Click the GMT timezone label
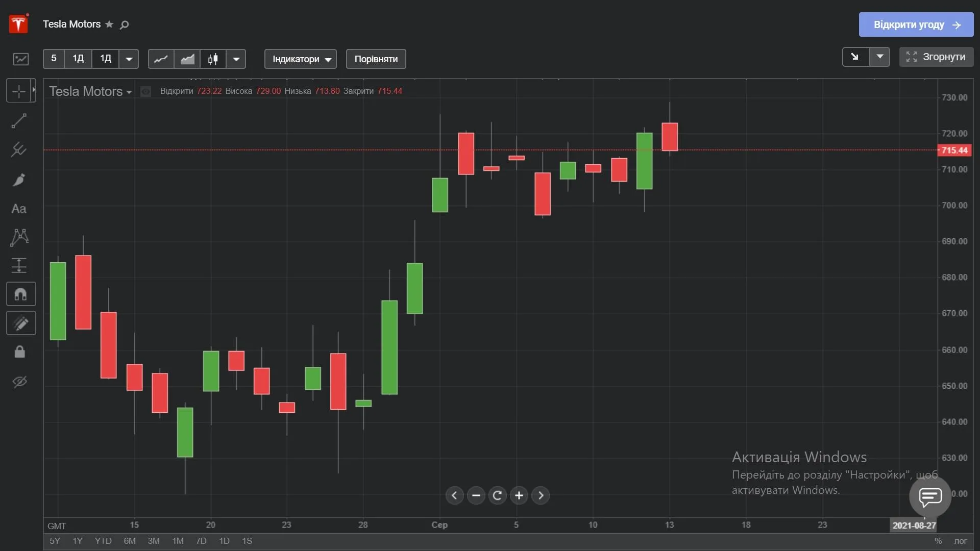Viewport: 980px width, 551px height. pos(57,526)
